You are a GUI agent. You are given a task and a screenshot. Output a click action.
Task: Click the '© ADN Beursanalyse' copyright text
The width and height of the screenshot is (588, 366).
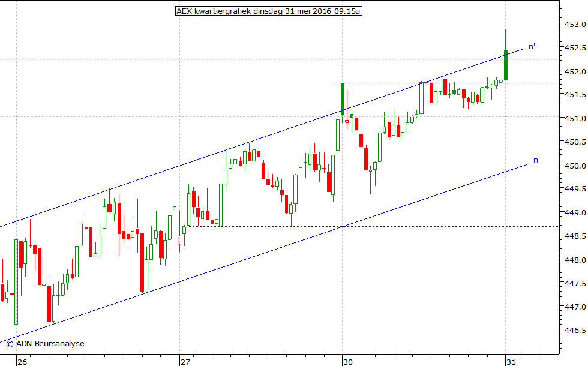click(x=46, y=343)
